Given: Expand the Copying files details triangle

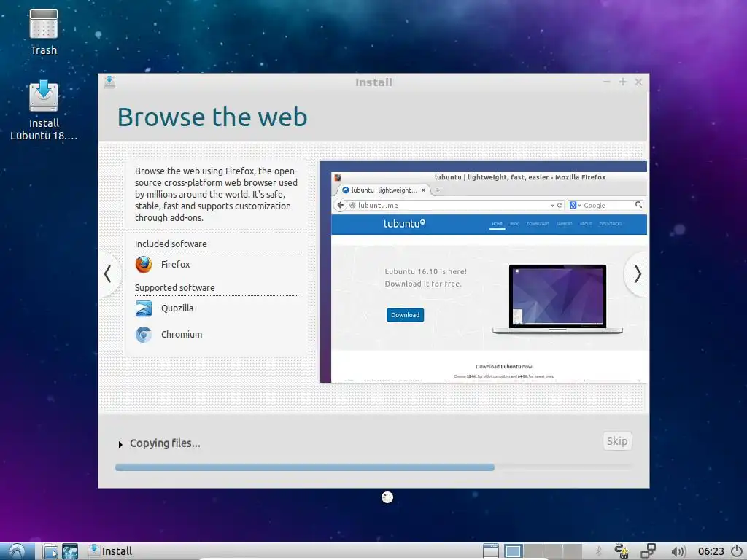Looking at the screenshot, I should (x=120, y=444).
